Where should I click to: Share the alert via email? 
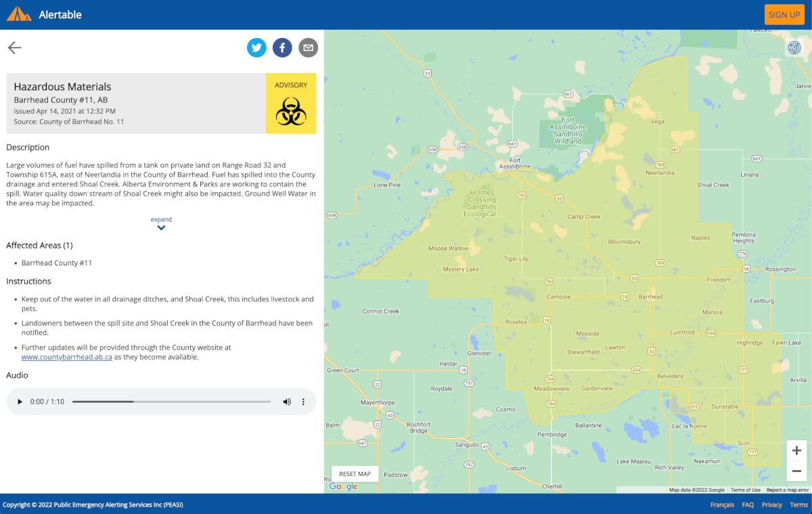click(308, 47)
